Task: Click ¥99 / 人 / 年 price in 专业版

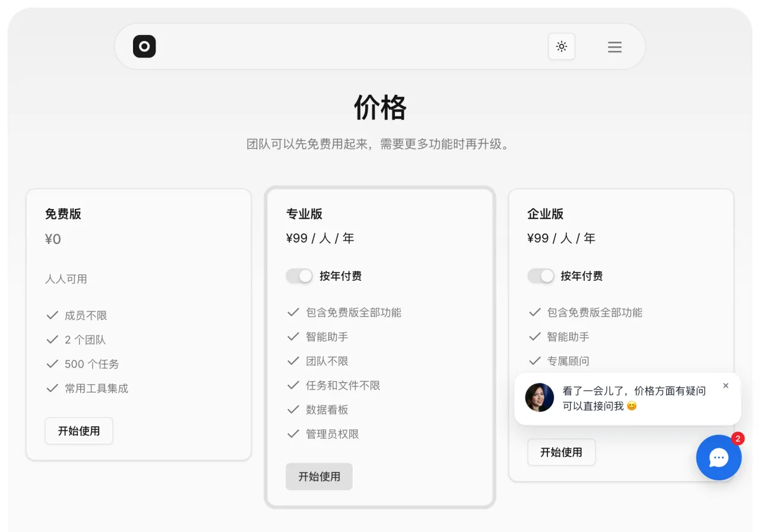Action: [x=320, y=238]
